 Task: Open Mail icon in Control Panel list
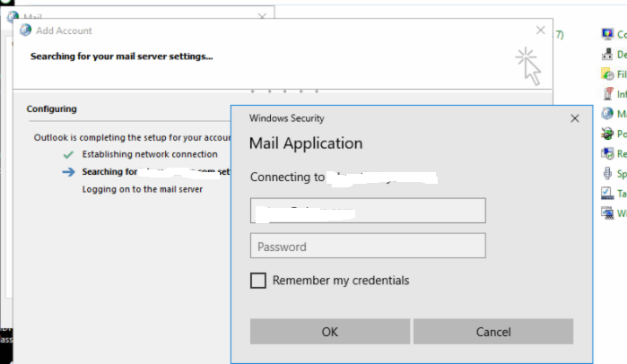click(x=607, y=114)
